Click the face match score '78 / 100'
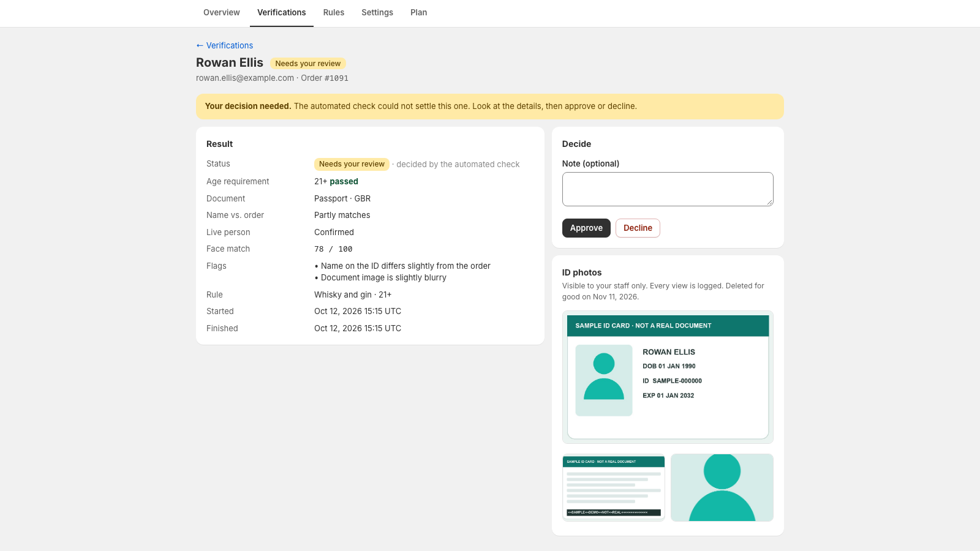 (333, 249)
